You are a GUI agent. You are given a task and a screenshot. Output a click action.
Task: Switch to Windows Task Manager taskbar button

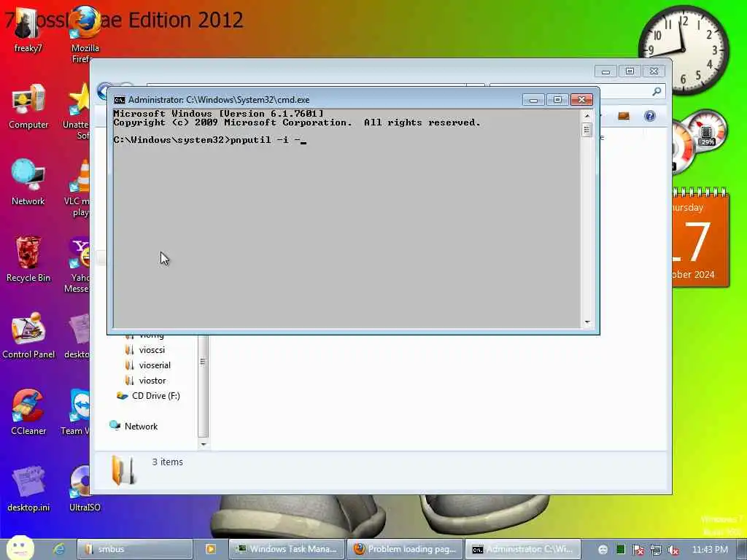tap(286, 549)
